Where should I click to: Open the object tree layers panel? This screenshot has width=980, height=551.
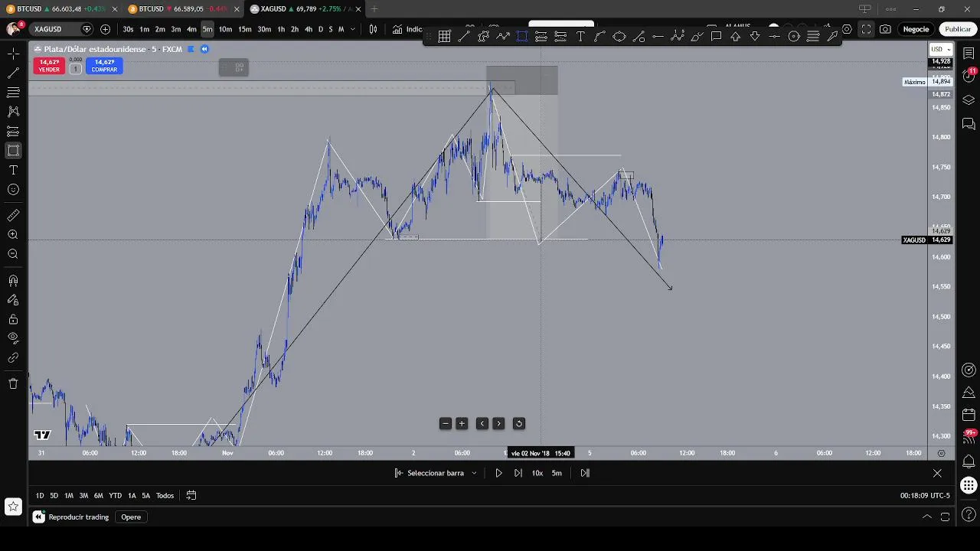[969, 100]
